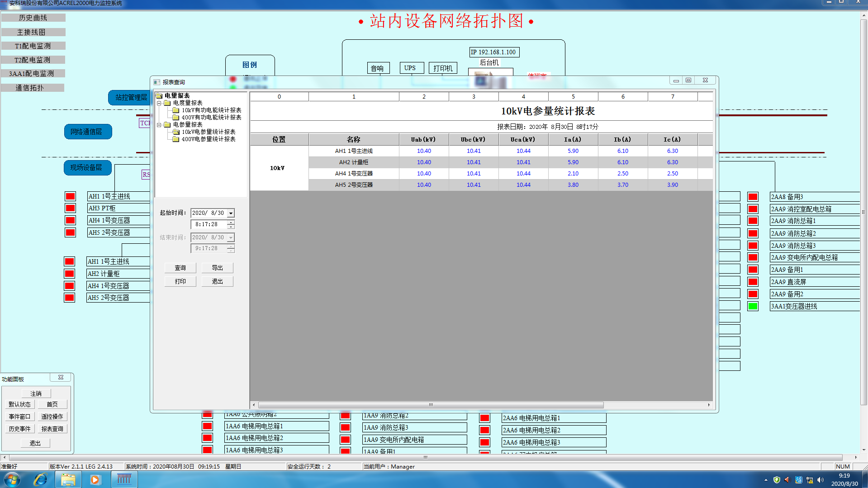The height and width of the screenshot is (488, 868).
Task: Open the 起始时间 date dropdown
Action: coord(231,213)
